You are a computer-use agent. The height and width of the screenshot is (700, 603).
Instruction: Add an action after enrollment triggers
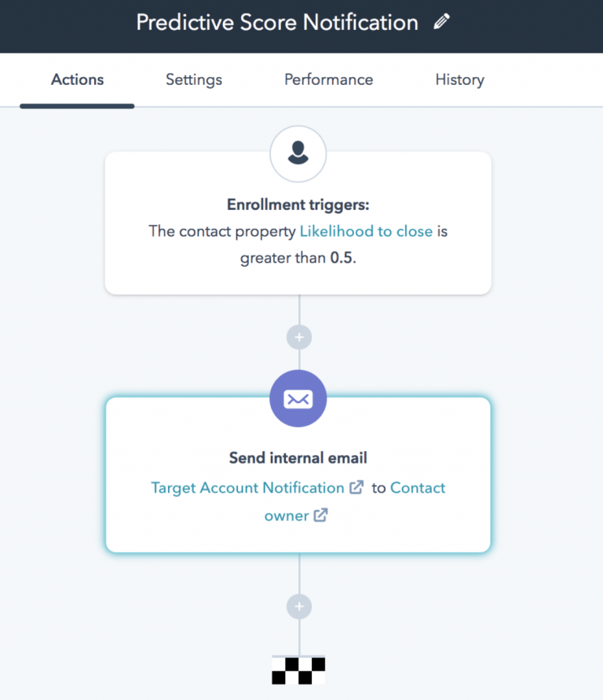[x=298, y=336]
